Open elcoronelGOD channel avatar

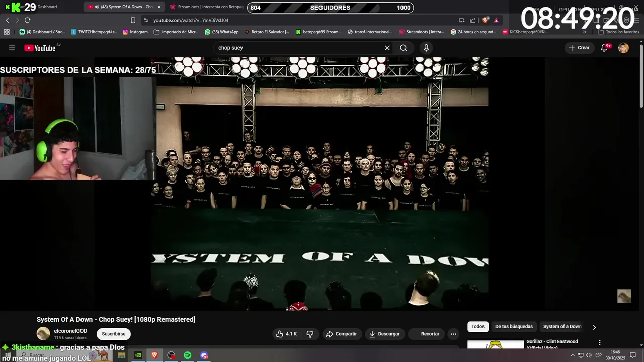coord(43,334)
